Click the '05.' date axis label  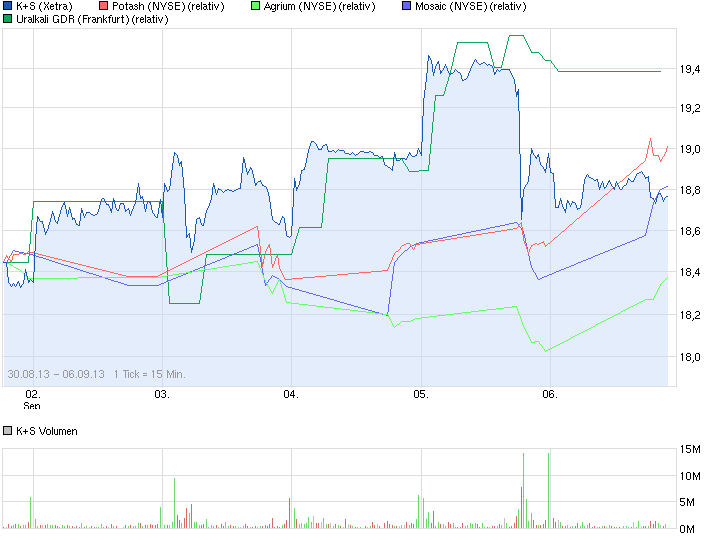421,395
